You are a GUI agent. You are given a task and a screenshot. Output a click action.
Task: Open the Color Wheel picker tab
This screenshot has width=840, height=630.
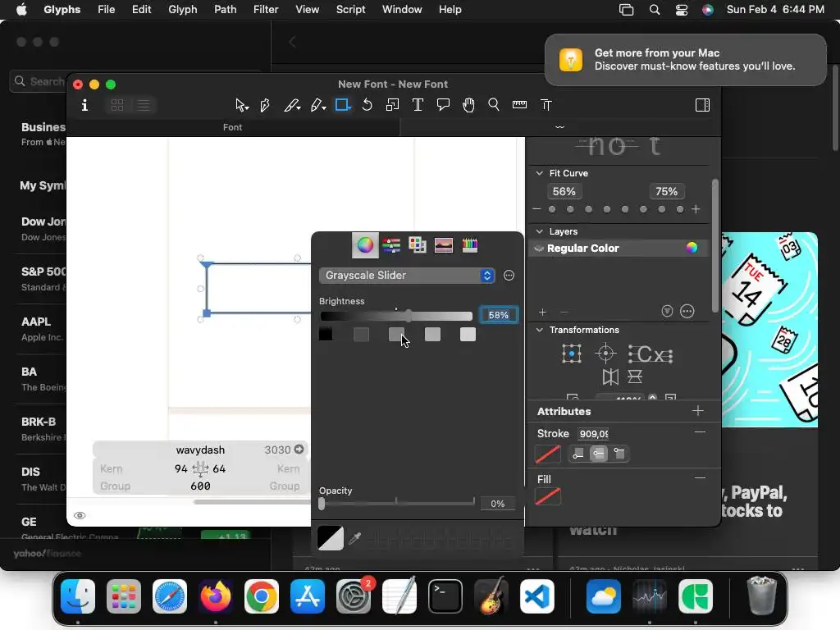[365, 245]
